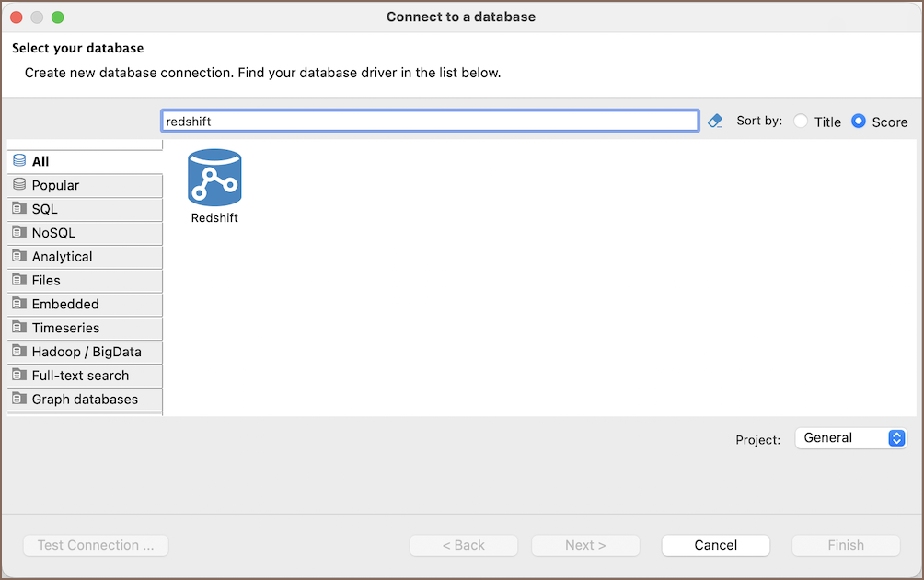Click the Popular category database icon

pos(19,185)
